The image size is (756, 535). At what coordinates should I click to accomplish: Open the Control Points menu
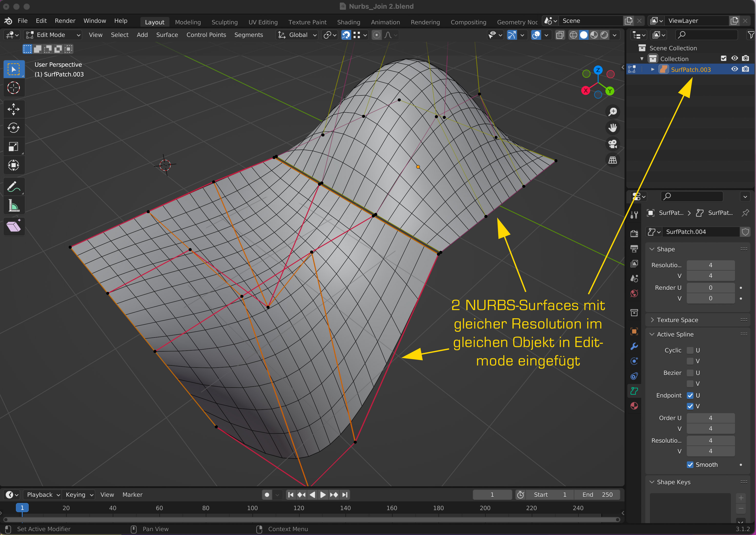click(206, 35)
